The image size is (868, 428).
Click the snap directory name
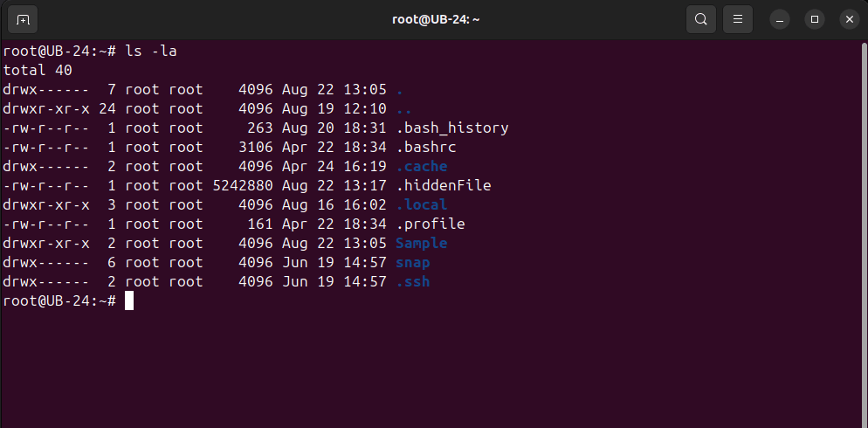click(x=412, y=262)
